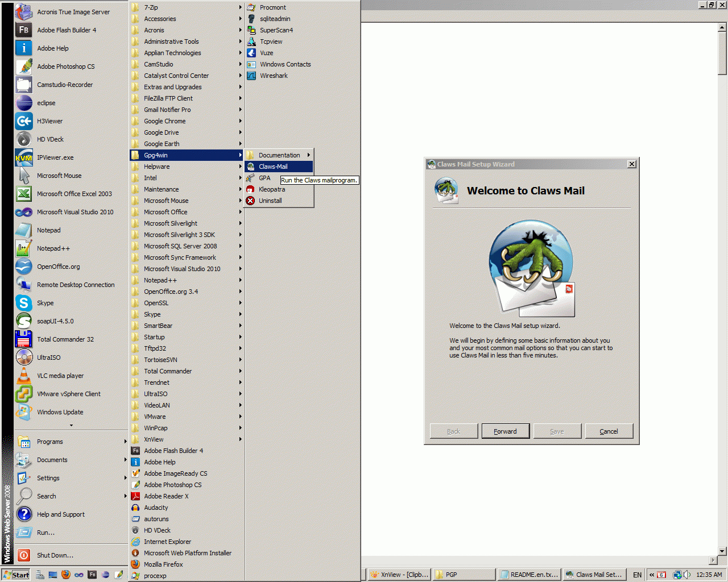The height and width of the screenshot is (582, 728).
Task: Switch to the XnView taskbar button
Action: tap(399, 575)
